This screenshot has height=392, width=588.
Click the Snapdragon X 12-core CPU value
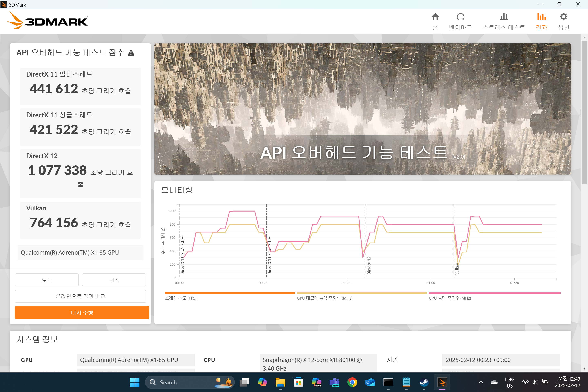coord(318,363)
